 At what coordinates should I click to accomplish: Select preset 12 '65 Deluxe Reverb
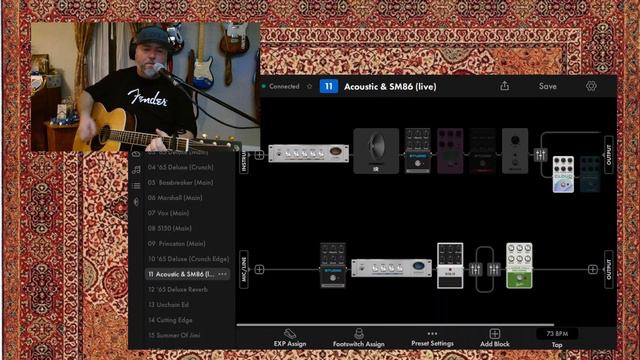click(178, 289)
